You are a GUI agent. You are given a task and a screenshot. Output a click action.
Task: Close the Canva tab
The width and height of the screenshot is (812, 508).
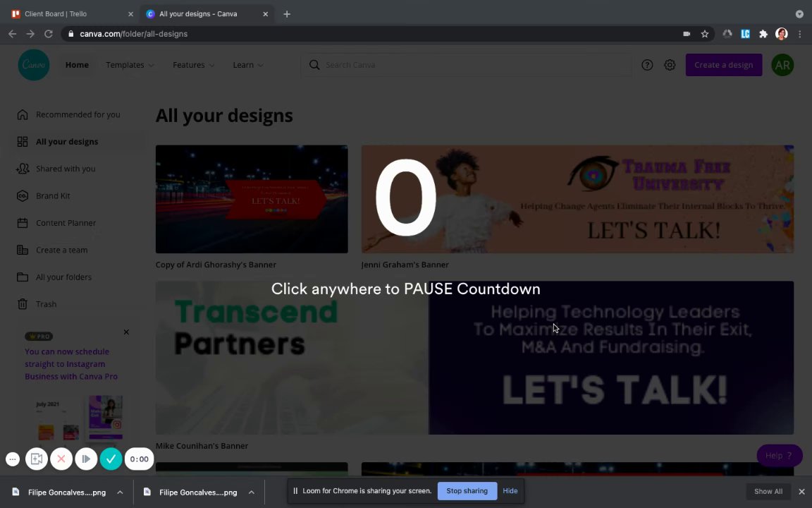click(x=266, y=14)
